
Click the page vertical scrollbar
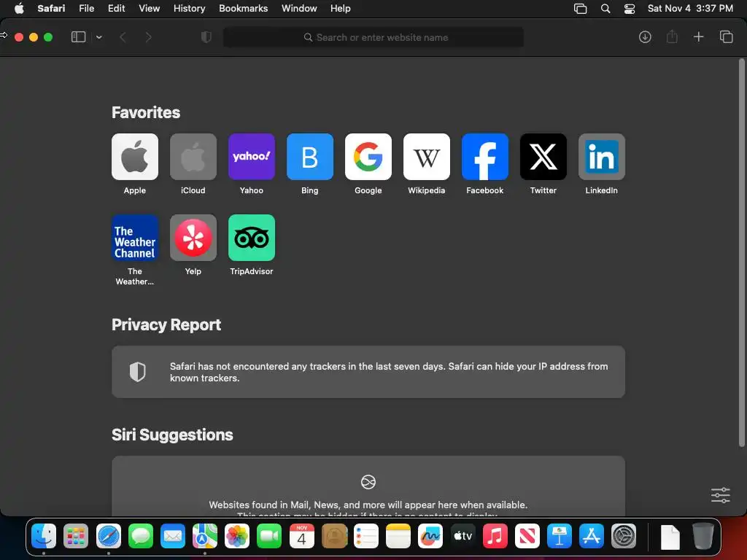(x=741, y=253)
